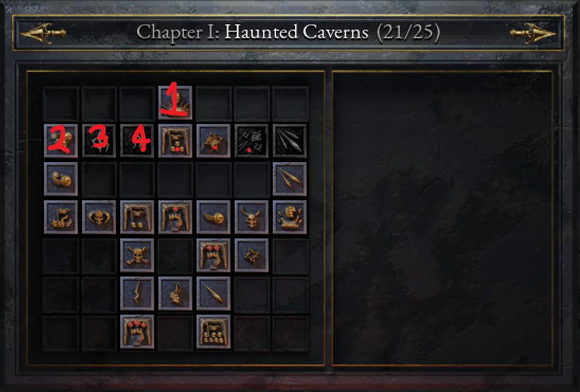This screenshot has width=580, height=392.
Task: Choose the horned skull icon
Action: point(252,217)
